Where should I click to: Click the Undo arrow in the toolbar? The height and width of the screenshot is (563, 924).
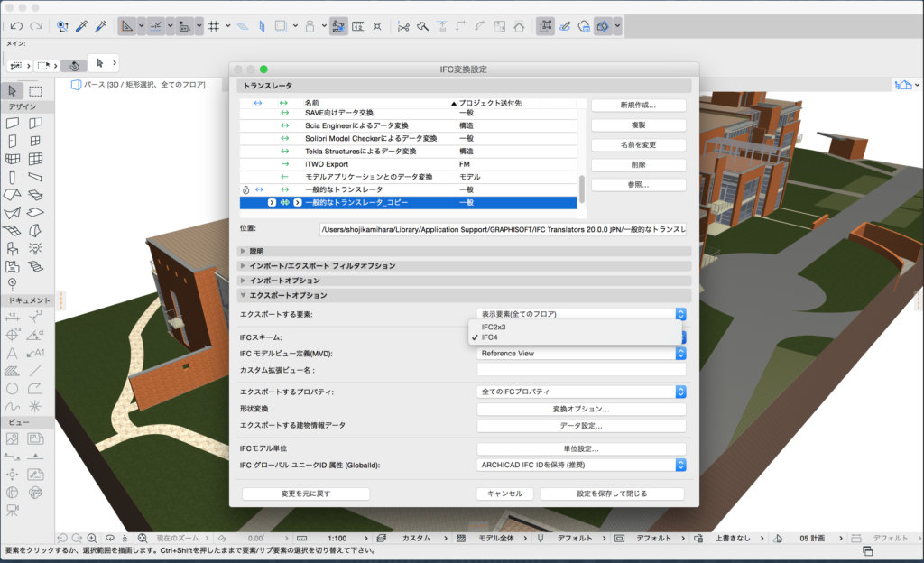(16, 26)
